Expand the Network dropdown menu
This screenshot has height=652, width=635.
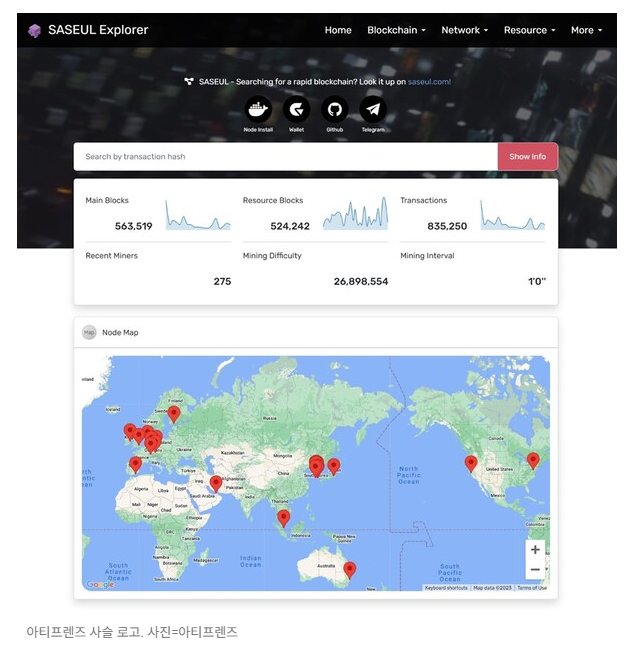pos(465,30)
